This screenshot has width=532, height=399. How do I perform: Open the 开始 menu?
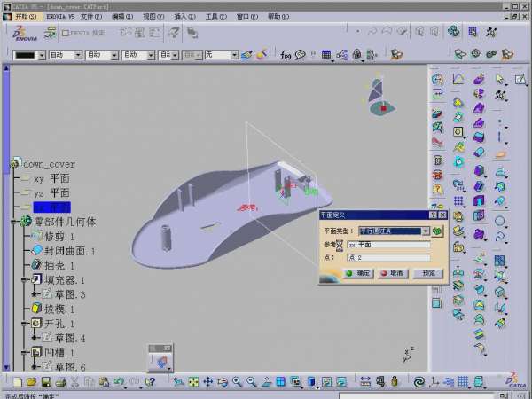click(x=25, y=16)
